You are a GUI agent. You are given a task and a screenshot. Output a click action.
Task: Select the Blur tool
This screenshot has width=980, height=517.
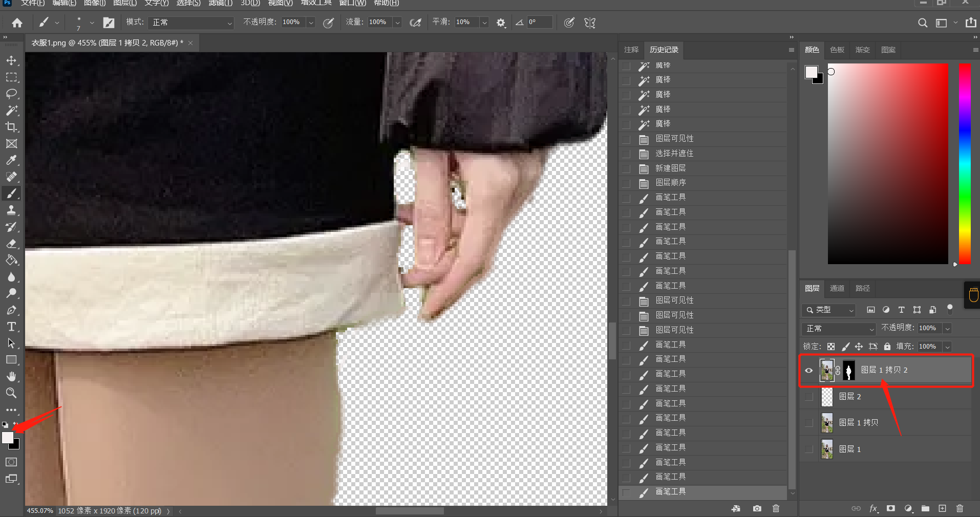(x=11, y=277)
